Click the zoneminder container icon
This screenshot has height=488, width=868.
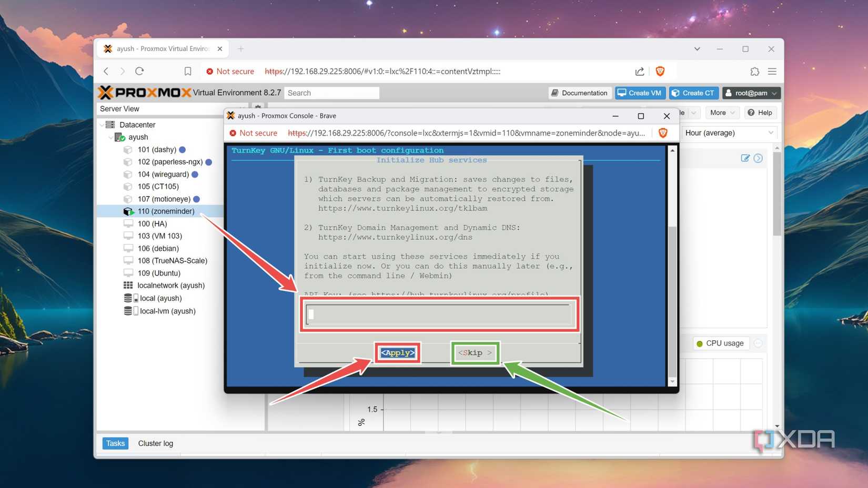click(x=128, y=211)
